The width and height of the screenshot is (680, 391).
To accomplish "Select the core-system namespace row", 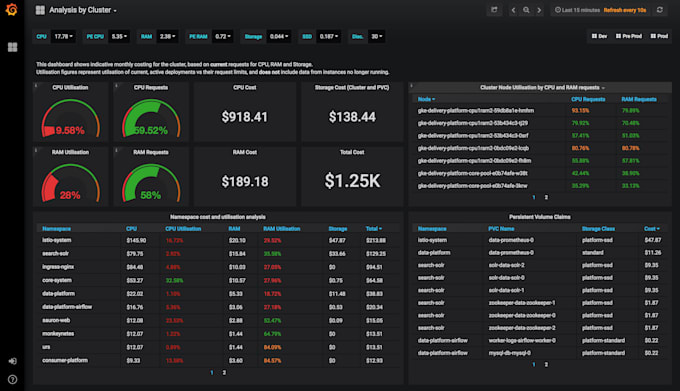I will (218, 280).
